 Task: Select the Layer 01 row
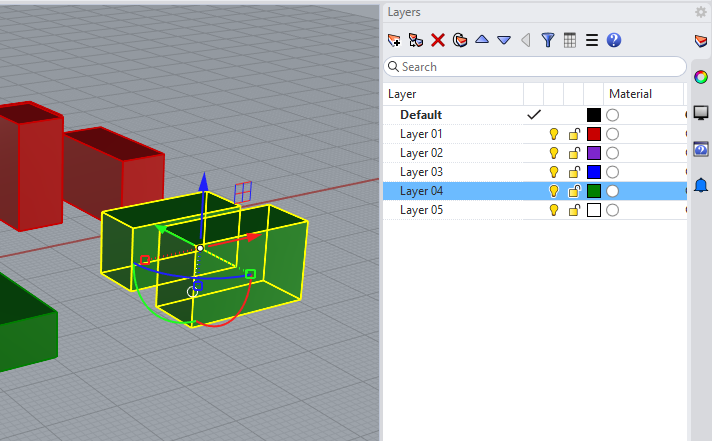point(535,134)
